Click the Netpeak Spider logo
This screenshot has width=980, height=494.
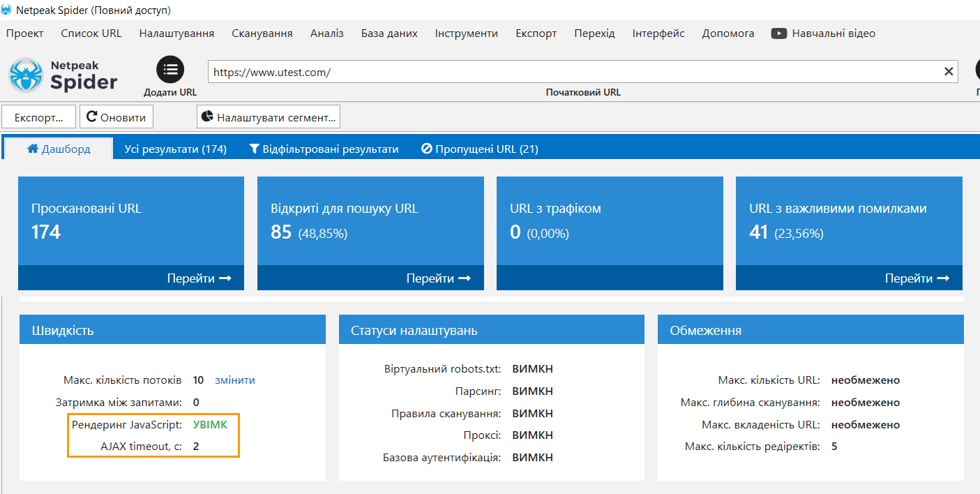click(x=63, y=75)
